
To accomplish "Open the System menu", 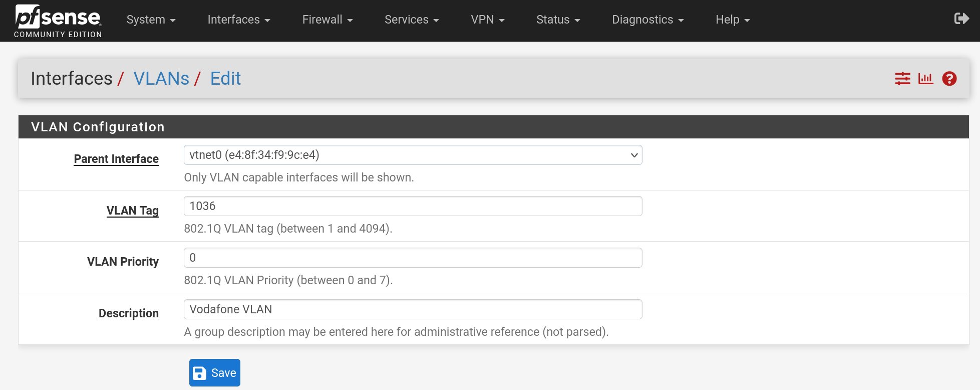I will [151, 20].
